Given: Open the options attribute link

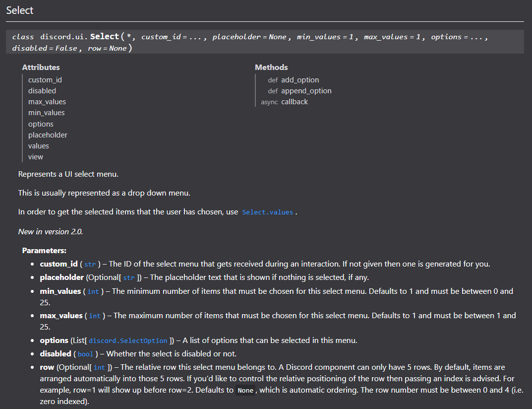Looking at the screenshot, I should 41,124.
